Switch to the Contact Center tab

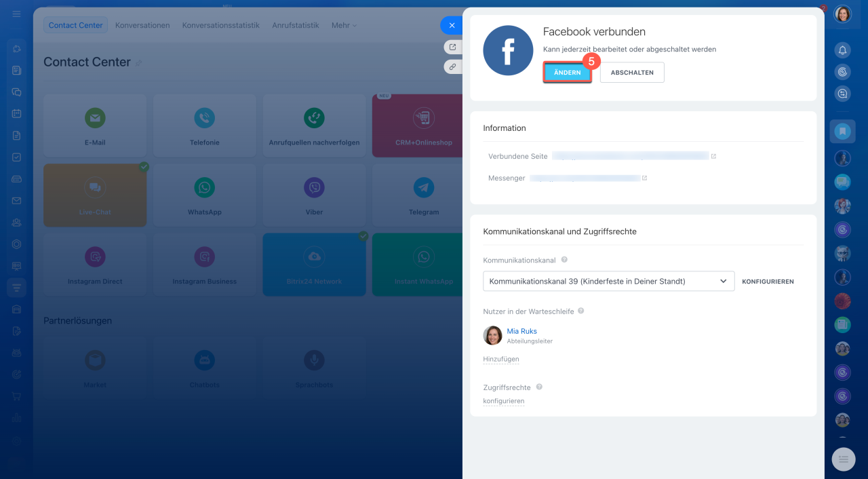point(76,25)
